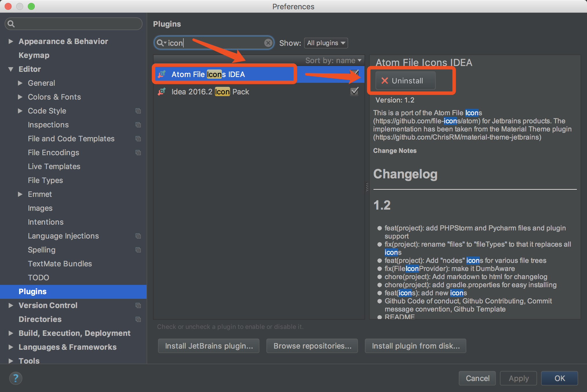Open the Show All plugins dropdown
The image size is (587, 392).
[326, 43]
